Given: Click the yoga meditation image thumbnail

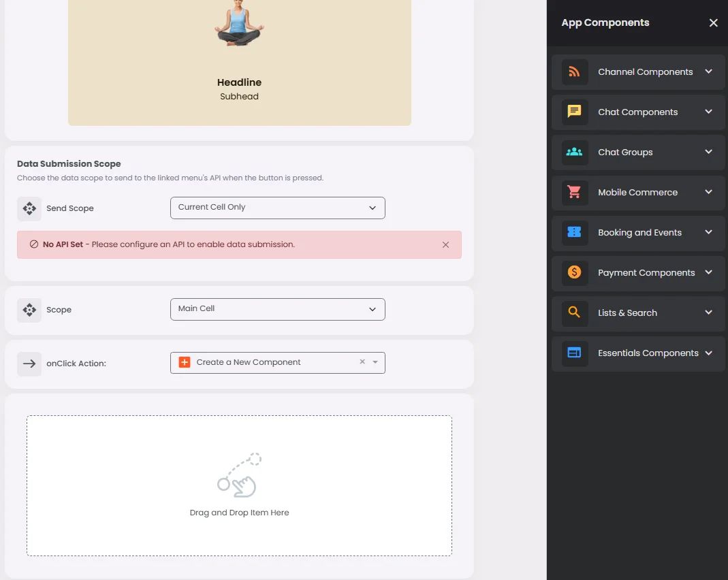Looking at the screenshot, I should tap(239, 22).
